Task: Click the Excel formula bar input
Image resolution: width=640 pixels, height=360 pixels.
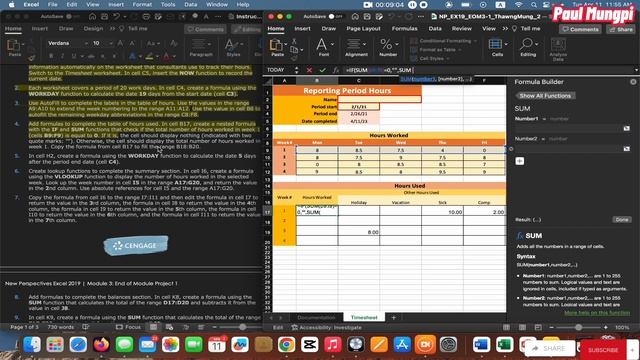Action: coord(488,70)
